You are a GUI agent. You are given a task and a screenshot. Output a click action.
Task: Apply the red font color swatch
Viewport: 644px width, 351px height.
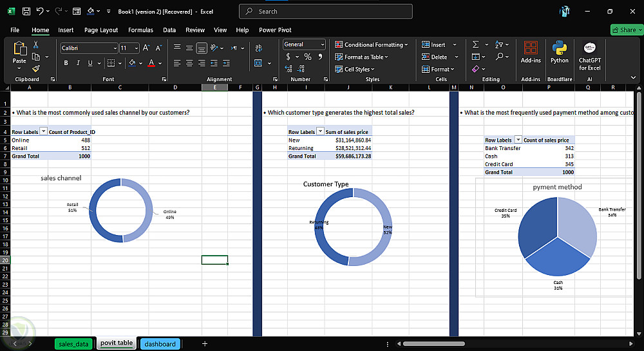[x=151, y=63]
